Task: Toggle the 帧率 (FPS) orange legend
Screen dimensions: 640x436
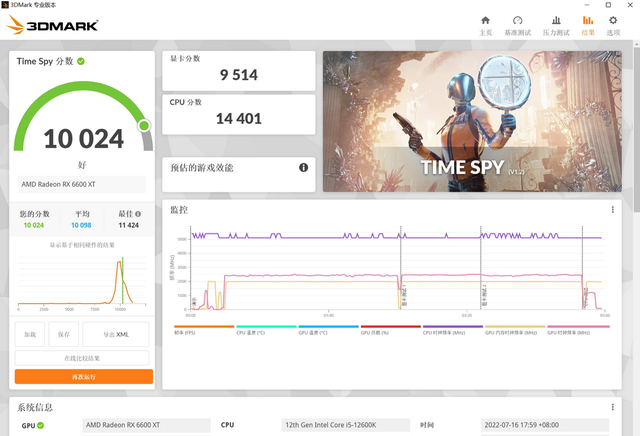Action: 204,330
